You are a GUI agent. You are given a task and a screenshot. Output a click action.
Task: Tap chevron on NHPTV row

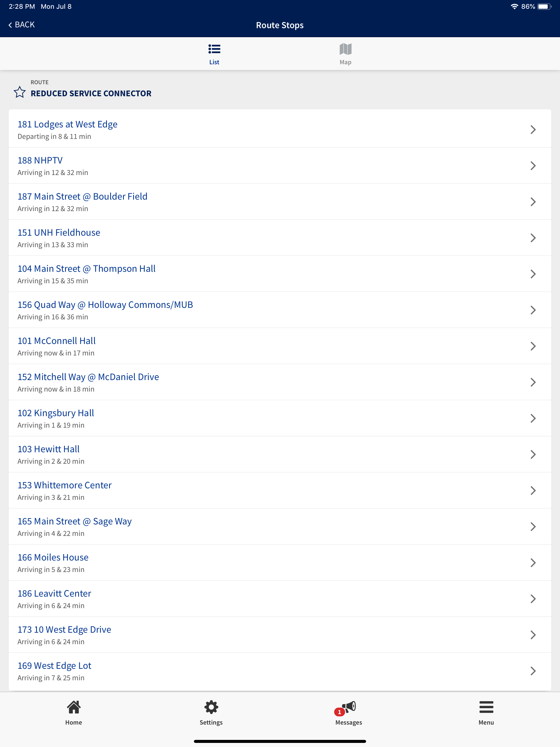(533, 166)
